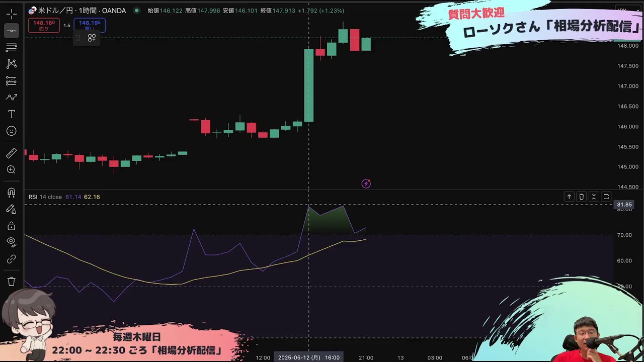Click the cartoon avatar with glasses
The width and height of the screenshot is (644, 362).
29,322
